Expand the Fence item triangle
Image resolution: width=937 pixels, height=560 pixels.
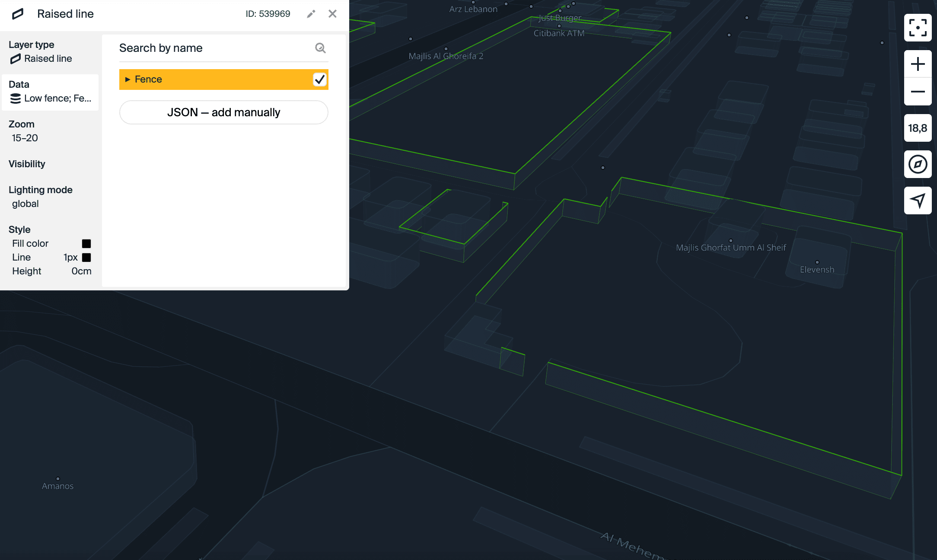pos(127,80)
